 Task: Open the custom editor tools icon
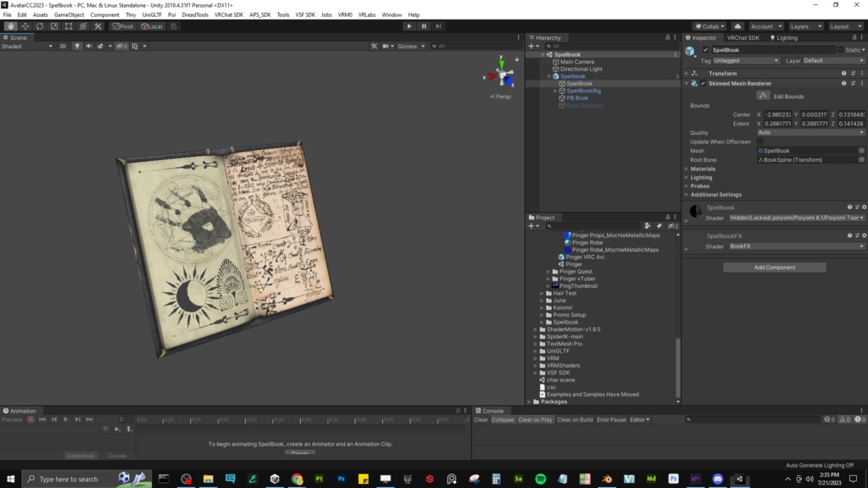(x=97, y=26)
